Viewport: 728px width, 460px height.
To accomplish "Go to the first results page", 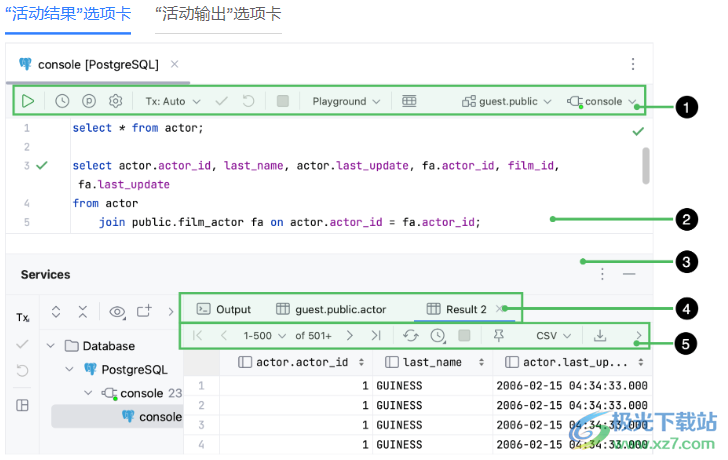I will pos(197,335).
